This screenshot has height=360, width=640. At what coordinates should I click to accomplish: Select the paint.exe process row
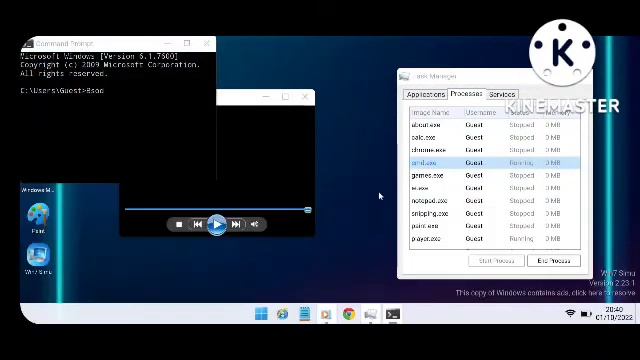click(495, 226)
